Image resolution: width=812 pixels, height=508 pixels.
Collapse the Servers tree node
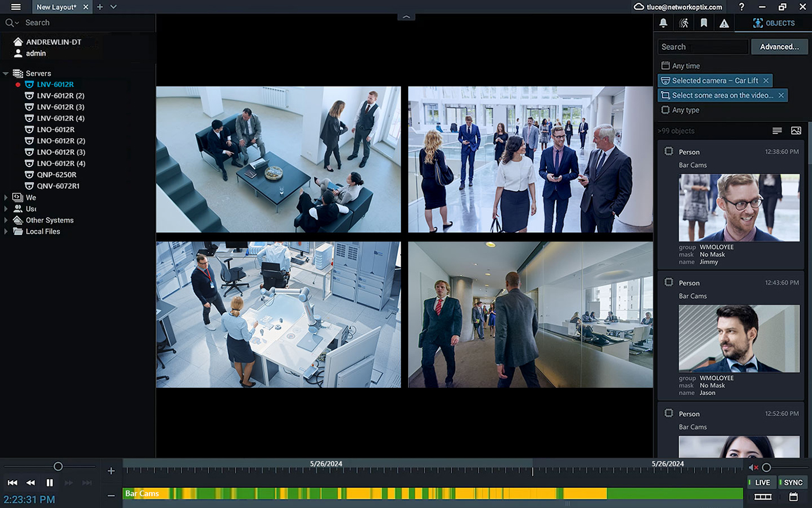(6, 74)
